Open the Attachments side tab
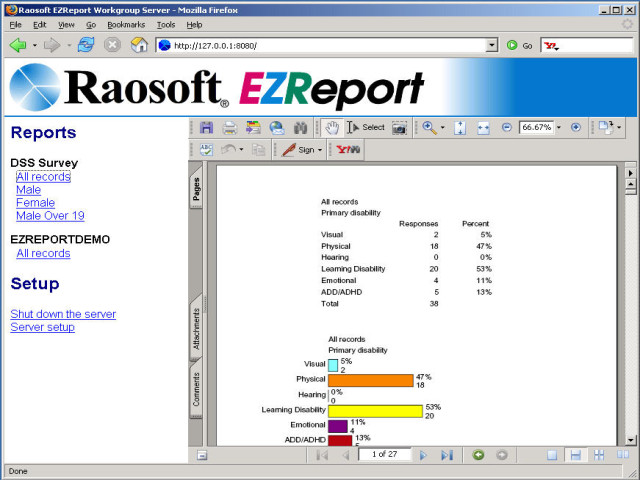The width and height of the screenshot is (640, 480). [x=196, y=329]
